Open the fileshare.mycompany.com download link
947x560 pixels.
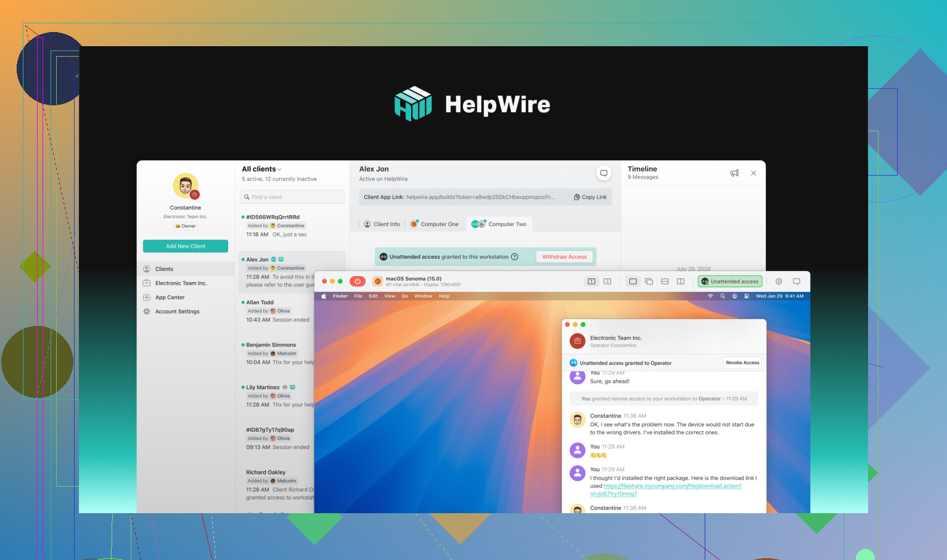tap(666, 490)
